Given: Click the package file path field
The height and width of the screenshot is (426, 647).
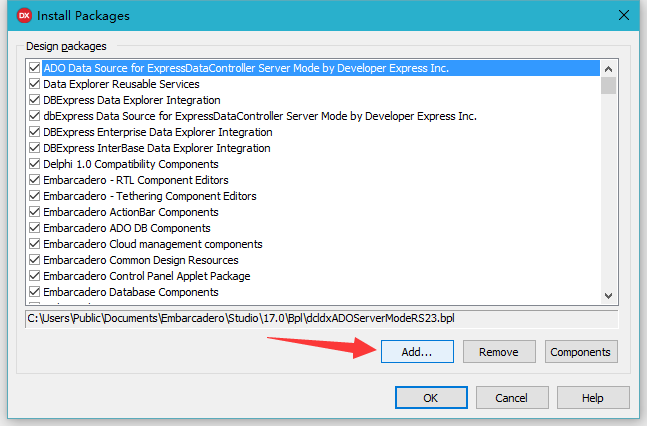Looking at the screenshot, I should click(321, 319).
